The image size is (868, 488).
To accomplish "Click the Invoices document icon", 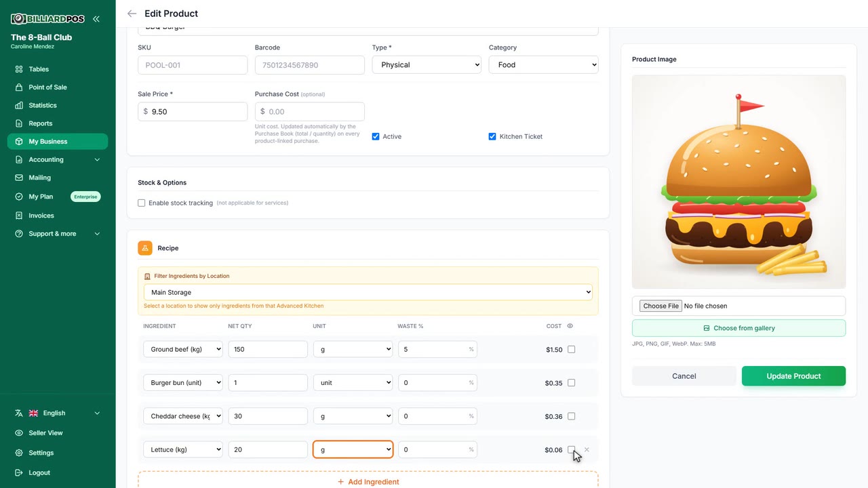I will pos(19,216).
